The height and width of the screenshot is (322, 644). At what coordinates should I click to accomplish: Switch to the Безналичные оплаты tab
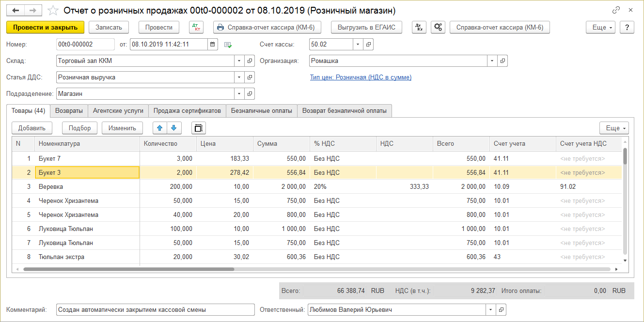(262, 111)
